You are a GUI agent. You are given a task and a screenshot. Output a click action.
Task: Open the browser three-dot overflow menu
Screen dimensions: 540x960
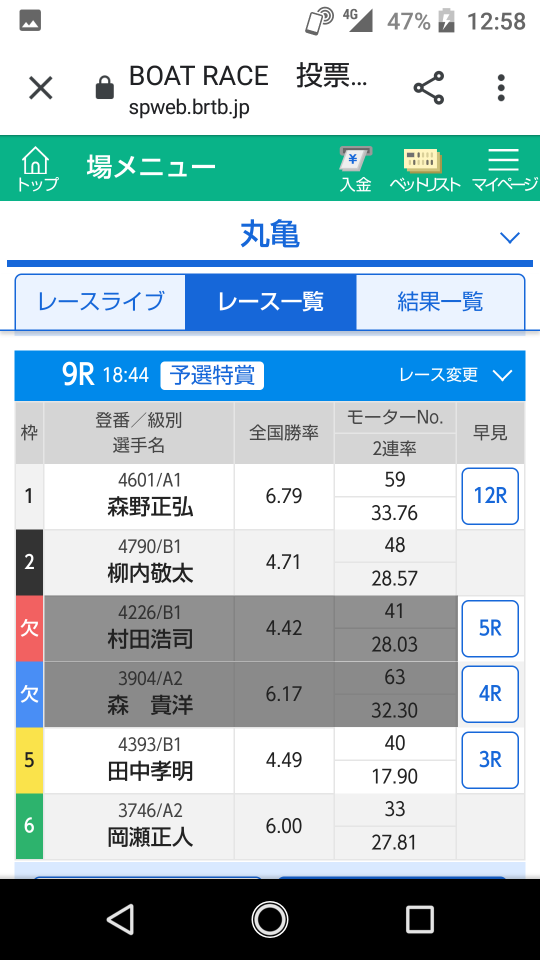click(501, 88)
